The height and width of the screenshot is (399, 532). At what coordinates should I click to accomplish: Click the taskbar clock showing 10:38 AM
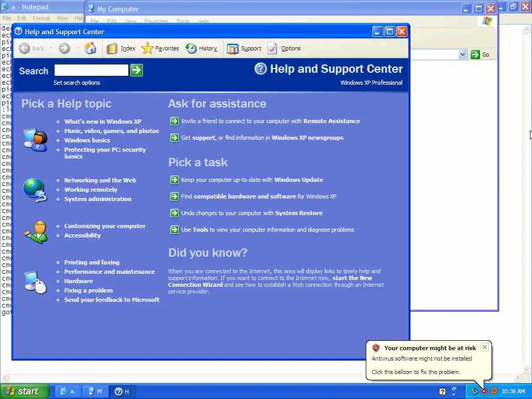pyautogui.click(x=513, y=392)
